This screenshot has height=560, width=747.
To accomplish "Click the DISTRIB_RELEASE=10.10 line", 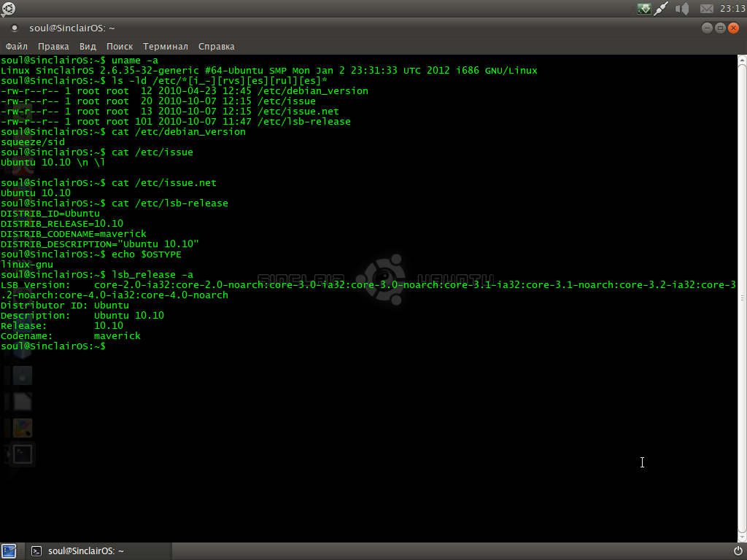I will (62, 223).
